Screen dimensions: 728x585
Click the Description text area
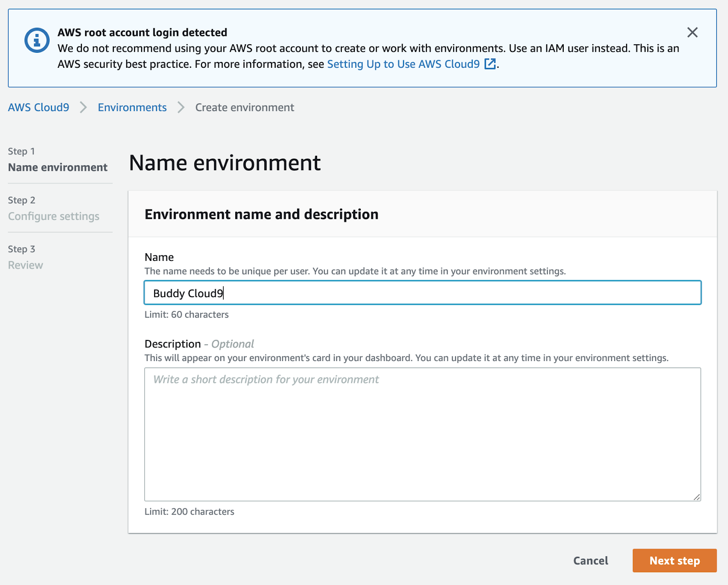pos(423,434)
